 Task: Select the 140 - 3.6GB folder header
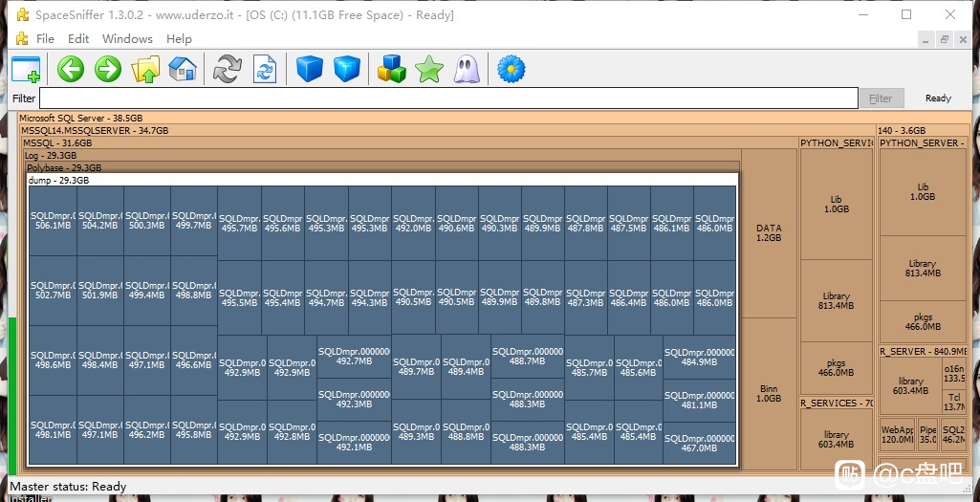point(924,131)
